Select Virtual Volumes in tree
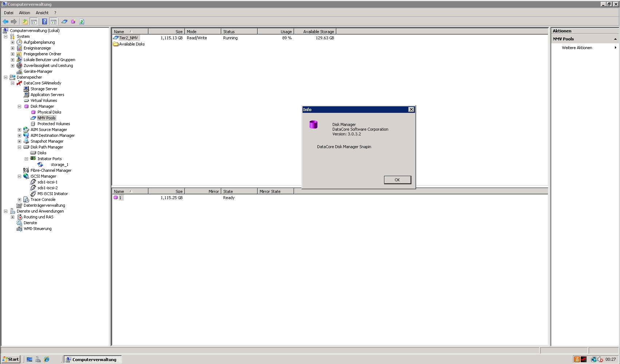This screenshot has height=364, width=620. [x=44, y=100]
